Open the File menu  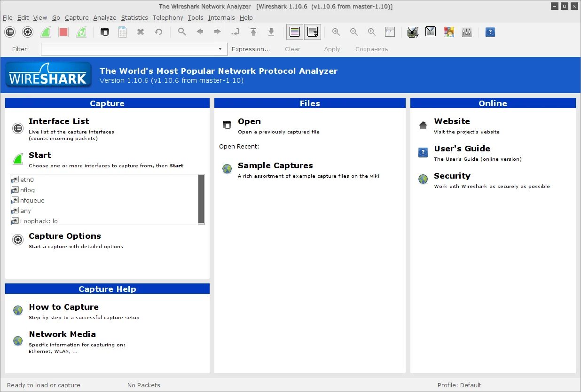coord(8,17)
